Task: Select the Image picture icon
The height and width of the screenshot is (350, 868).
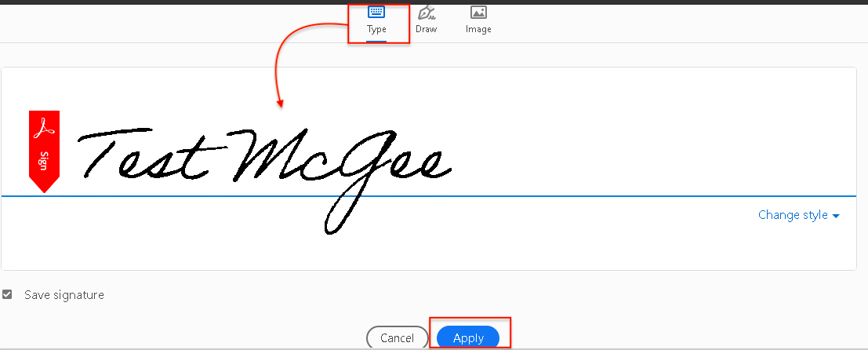Action: [478, 12]
